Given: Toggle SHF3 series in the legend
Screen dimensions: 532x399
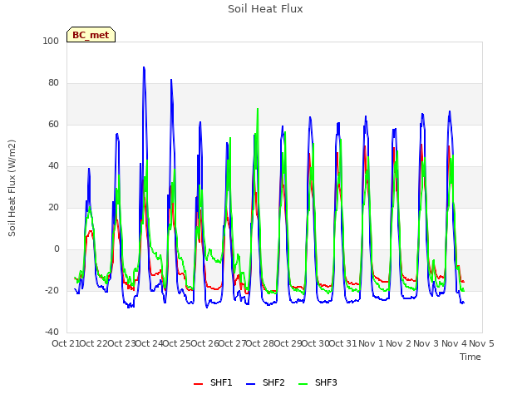Looking at the screenshot, I should tap(318, 382).
